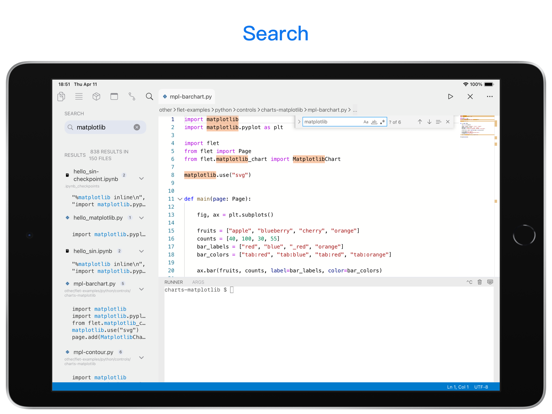
Task: Open the source control branch icon
Action: coord(132,96)
